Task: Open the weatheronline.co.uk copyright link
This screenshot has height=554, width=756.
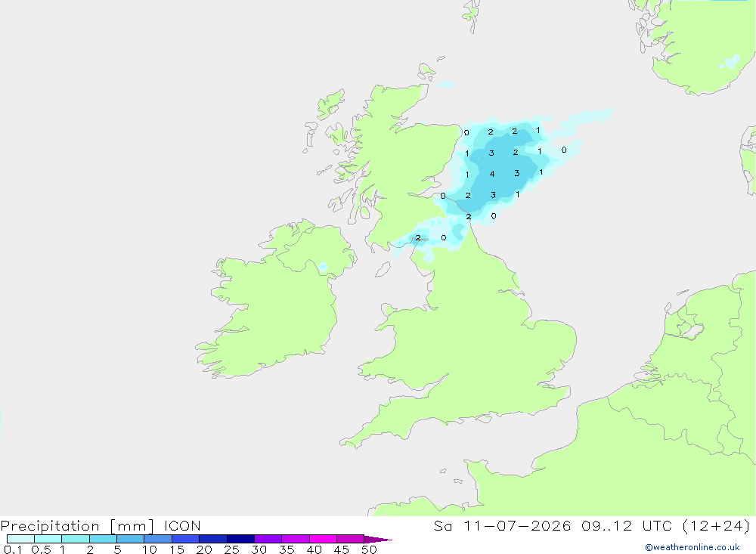Action: 692,547
